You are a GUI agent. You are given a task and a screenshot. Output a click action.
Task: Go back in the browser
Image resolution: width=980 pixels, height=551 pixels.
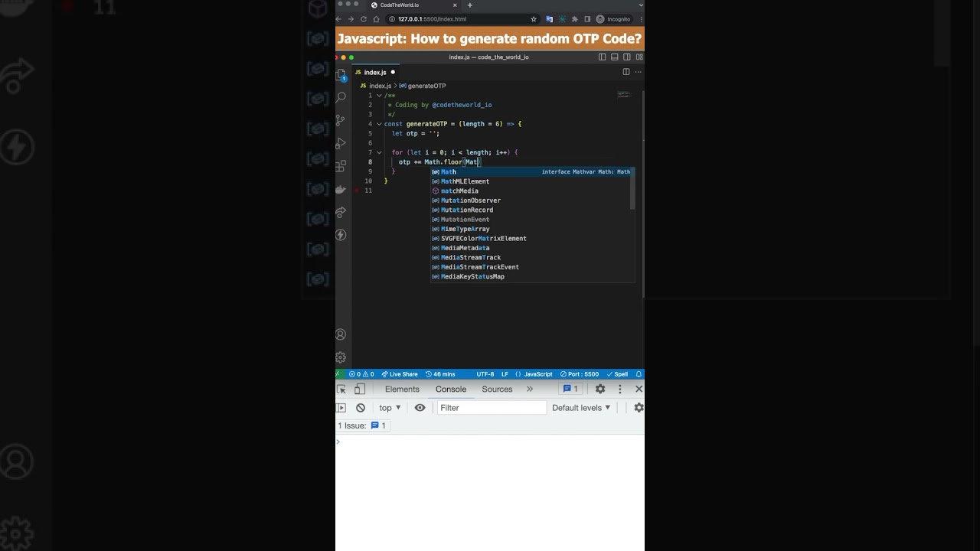(338, 19)
